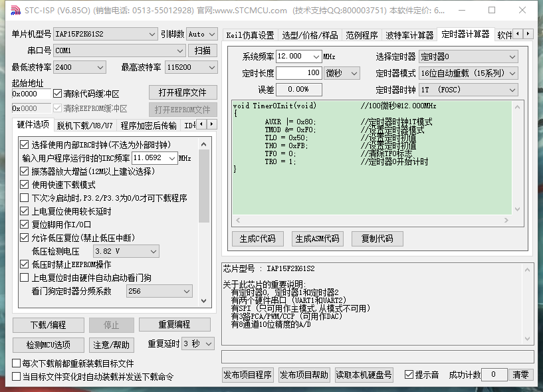Open the 定时器时钟 1T (FOSC) dropdown
The width and height of the screenshot is (543, 392).
pos(469,90)
